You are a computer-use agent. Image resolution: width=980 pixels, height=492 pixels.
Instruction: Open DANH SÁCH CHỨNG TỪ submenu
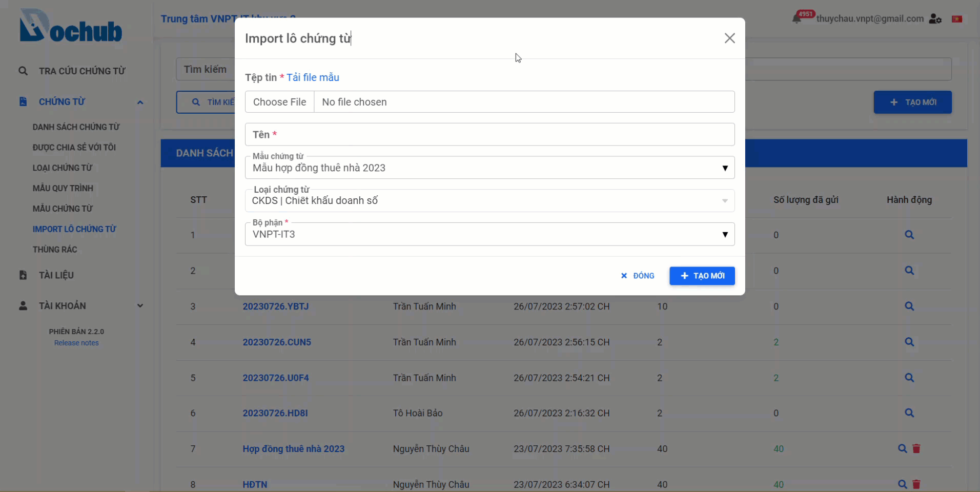76,127
